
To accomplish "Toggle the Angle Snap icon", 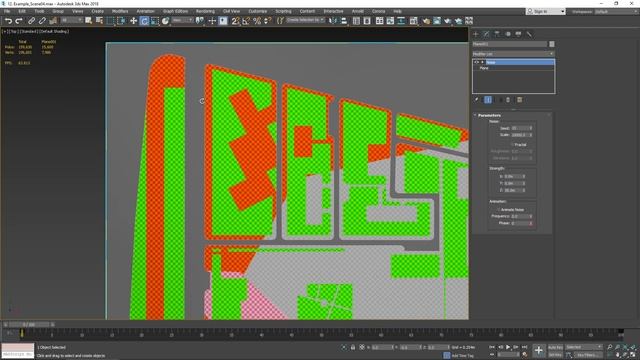I will point(246,21).
